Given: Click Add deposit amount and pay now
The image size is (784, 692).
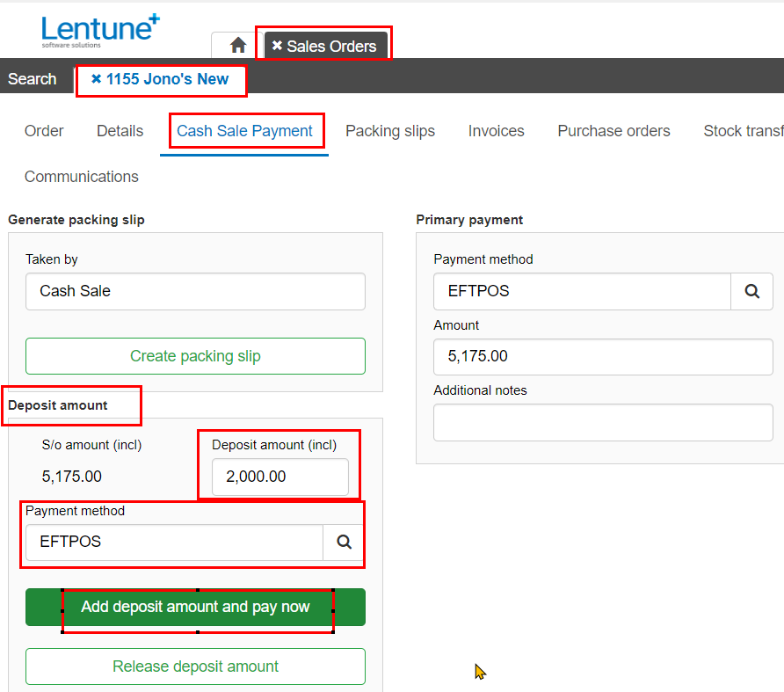Looking at the screenshot, I should coord(195,607).
